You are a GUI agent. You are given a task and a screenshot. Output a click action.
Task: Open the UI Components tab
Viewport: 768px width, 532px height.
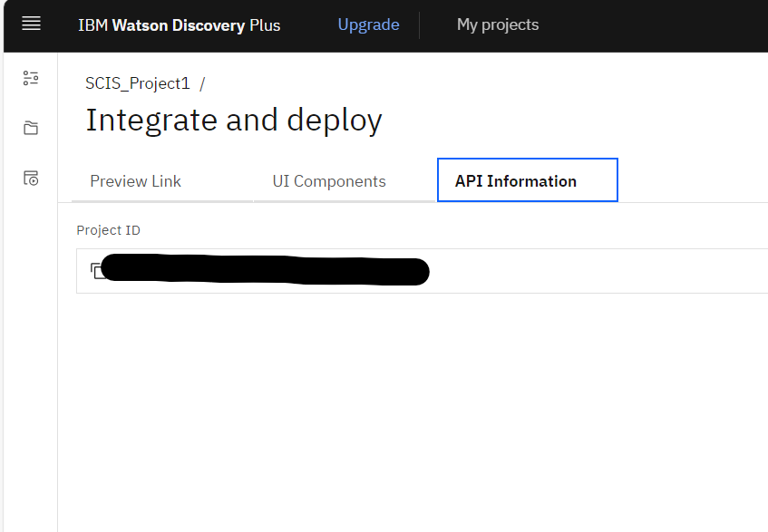click(329, 181)
